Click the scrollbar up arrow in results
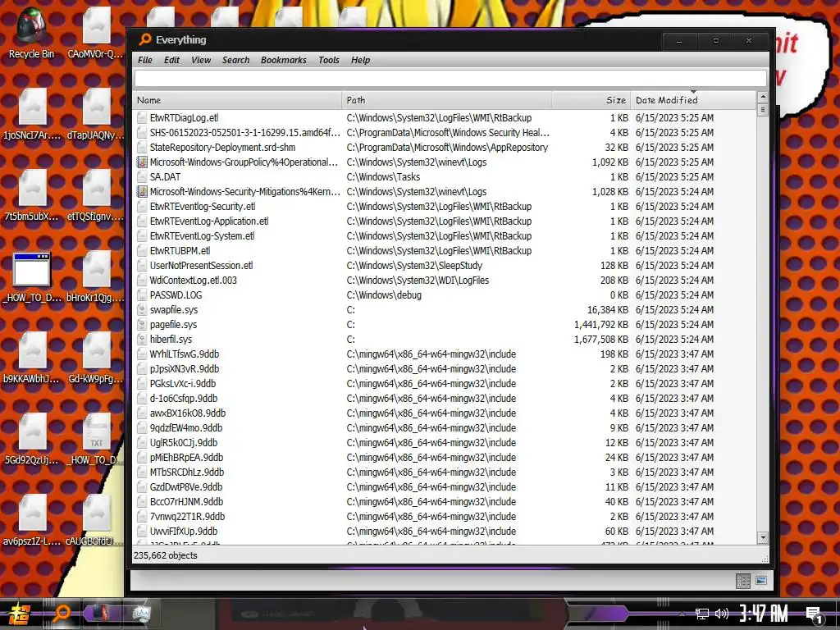The image size is (840, 630). (x=763, y=98)
